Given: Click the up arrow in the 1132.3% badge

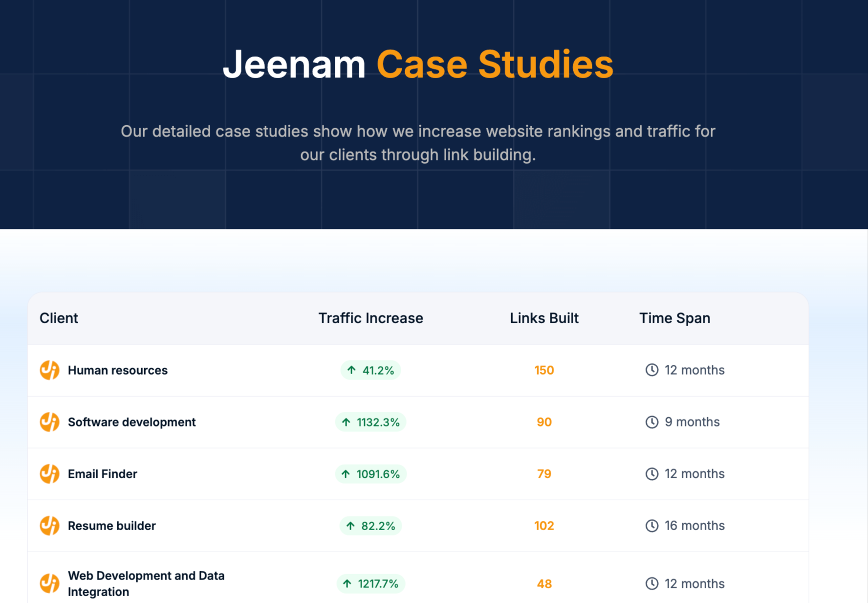Looking at the screenshot, I should click(346, 422).
